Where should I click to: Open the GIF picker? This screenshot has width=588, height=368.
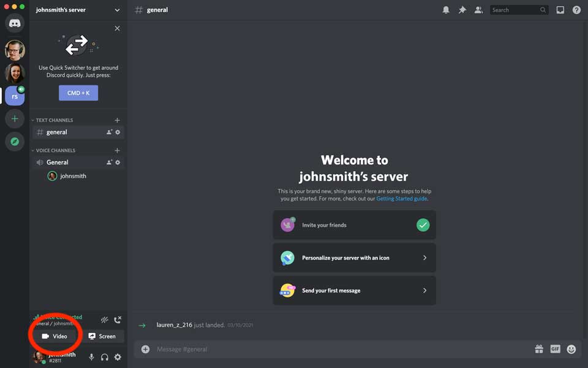tap(555, 348)
